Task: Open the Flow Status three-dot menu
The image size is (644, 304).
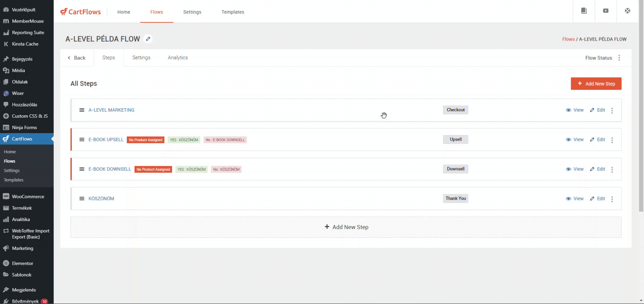Action: click(619, 58)
